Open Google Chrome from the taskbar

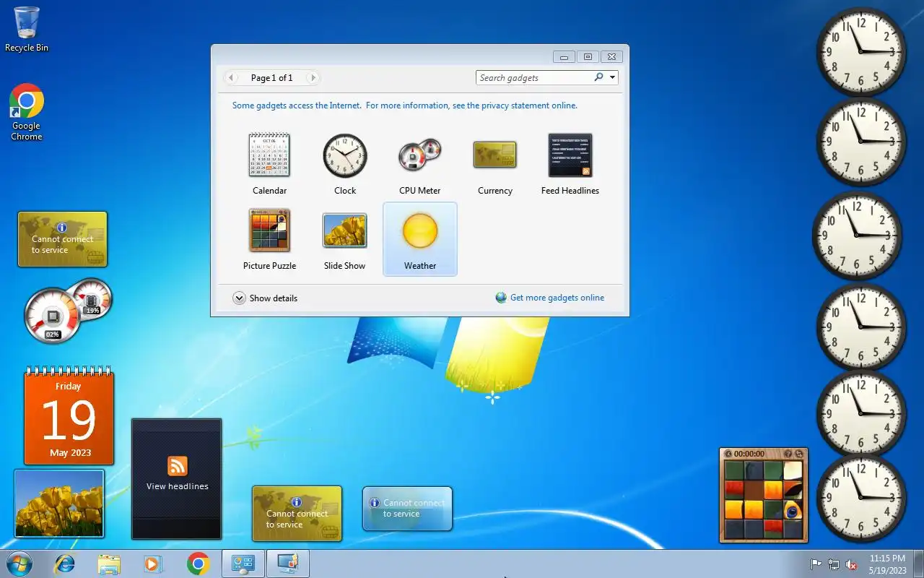tap(198, 564)
